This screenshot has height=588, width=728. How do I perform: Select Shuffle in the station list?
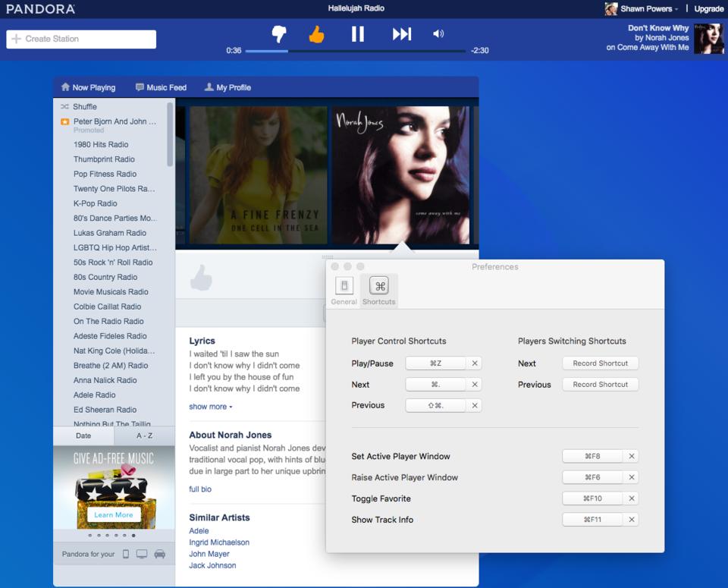84,107
